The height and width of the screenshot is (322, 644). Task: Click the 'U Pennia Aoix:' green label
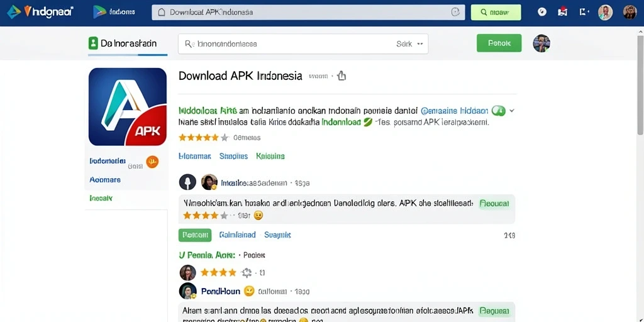207,255
